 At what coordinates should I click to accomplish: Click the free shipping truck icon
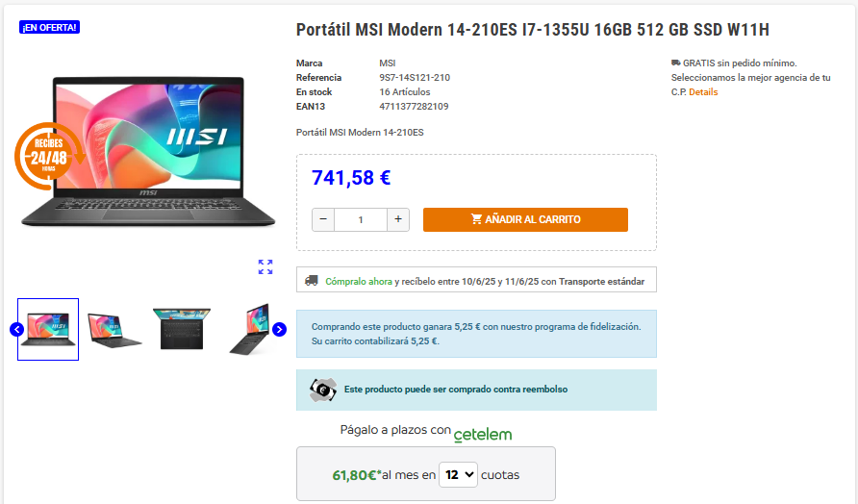[x=676, y=63]
